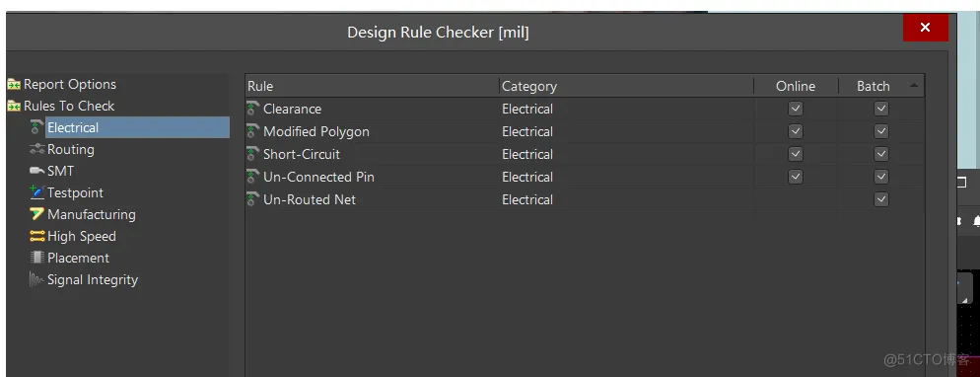This screenshot has width=980, height=377.
Task: Select the Routing rules icon
Action: click(x=36, y=149)
